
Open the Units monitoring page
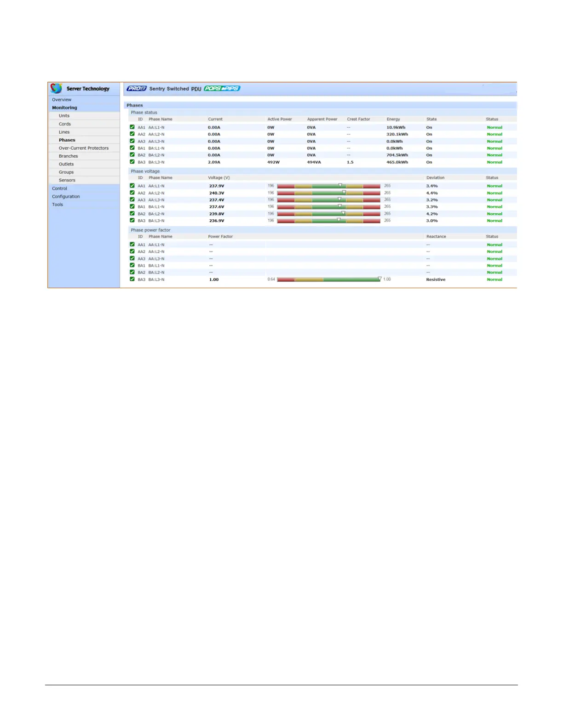point(64,116)
